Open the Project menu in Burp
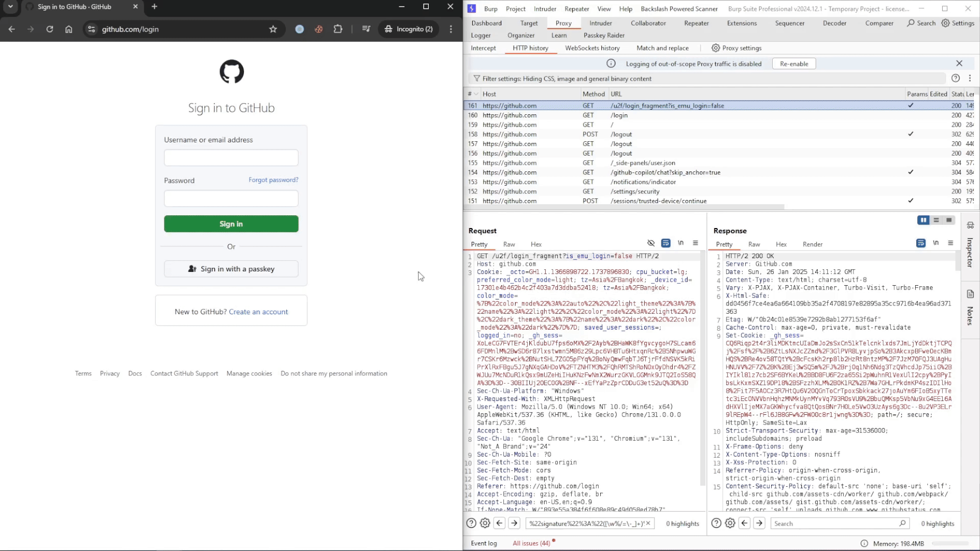This screenshot has width=980, height=551. point(516,9)
